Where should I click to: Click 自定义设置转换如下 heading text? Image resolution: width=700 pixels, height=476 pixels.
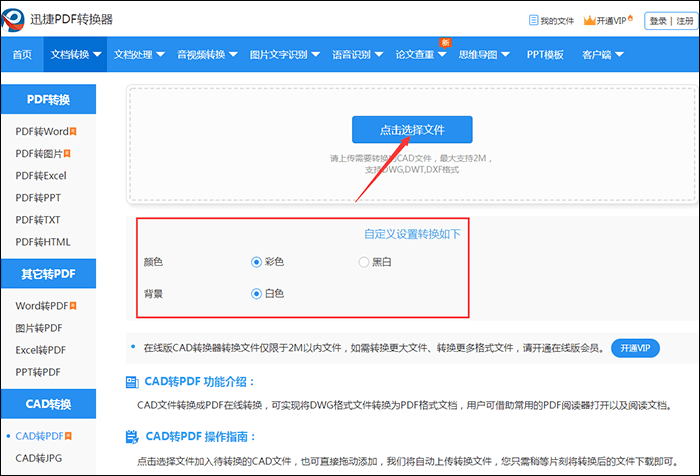click(412, 234)
